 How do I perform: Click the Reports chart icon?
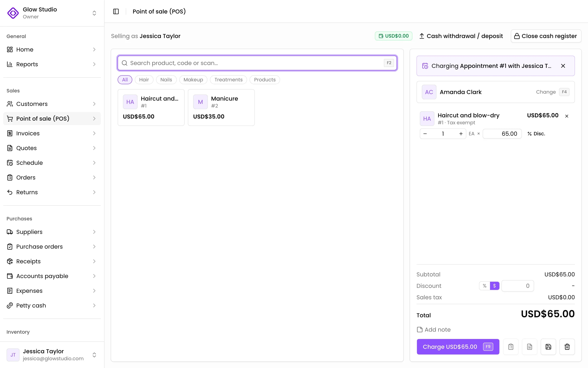click(10, 64)
